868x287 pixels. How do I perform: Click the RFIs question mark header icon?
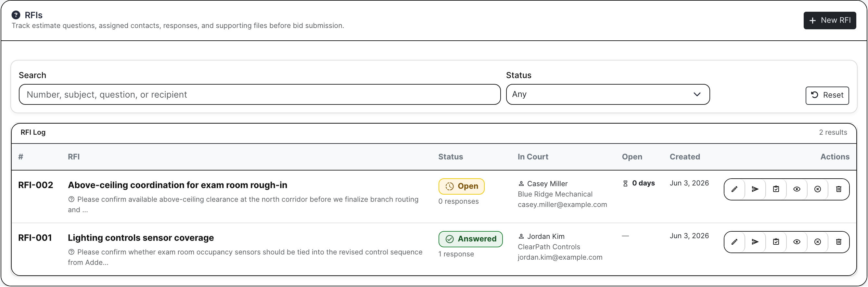[16, 15]
